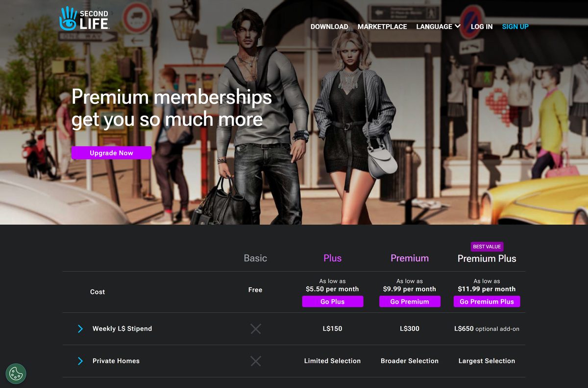Expand the Weekly L$ Stipend row
Image resolution: width=588 pixels, height=388 pixels.
tap(80, 329)
